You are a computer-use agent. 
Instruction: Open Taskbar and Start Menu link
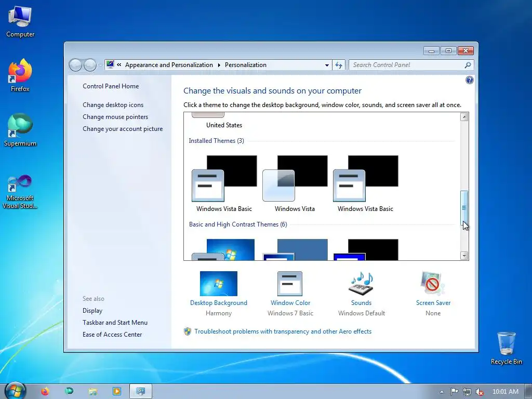[115, 322]
